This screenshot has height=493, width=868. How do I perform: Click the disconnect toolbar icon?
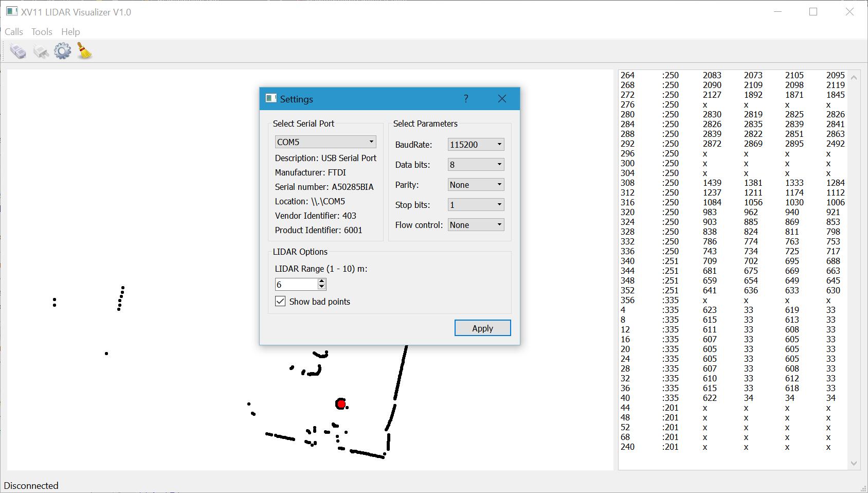pyautogui.click(x=41, y=51)
